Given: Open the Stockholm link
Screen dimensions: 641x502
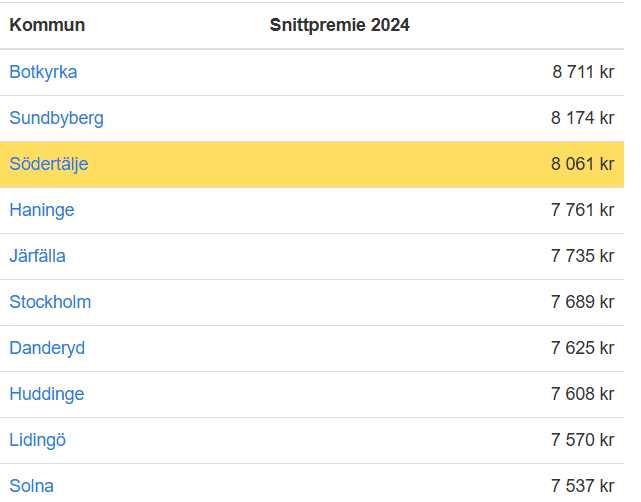Looking at the screenshot, I should click(x=50, y=302).
